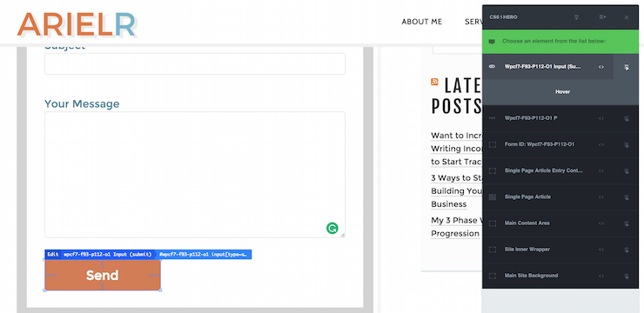Close the CSS Hero element panel
The width and height of the screenshot is (644, 313).
pos(627,17)
